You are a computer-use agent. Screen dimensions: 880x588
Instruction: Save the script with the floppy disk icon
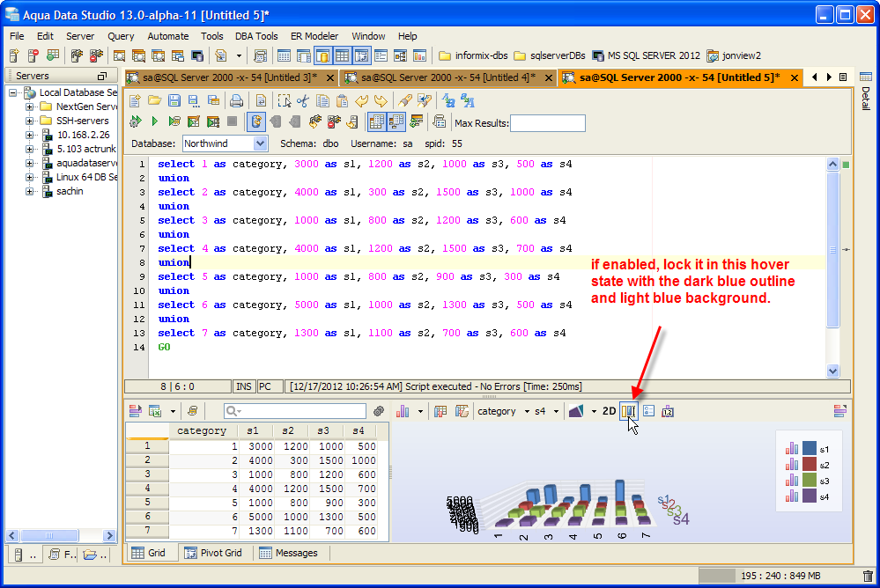tap(174, 101)
